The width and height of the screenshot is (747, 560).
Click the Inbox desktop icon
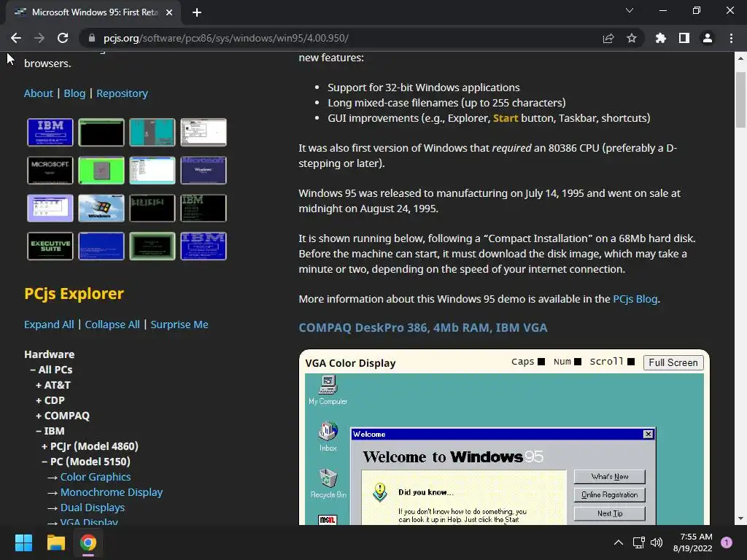coord(328,436)
